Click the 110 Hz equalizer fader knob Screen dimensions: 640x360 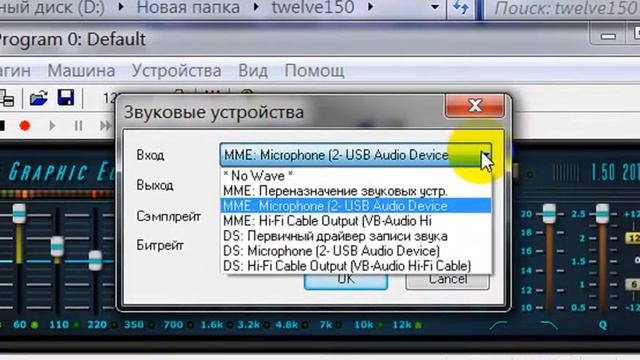57,247
